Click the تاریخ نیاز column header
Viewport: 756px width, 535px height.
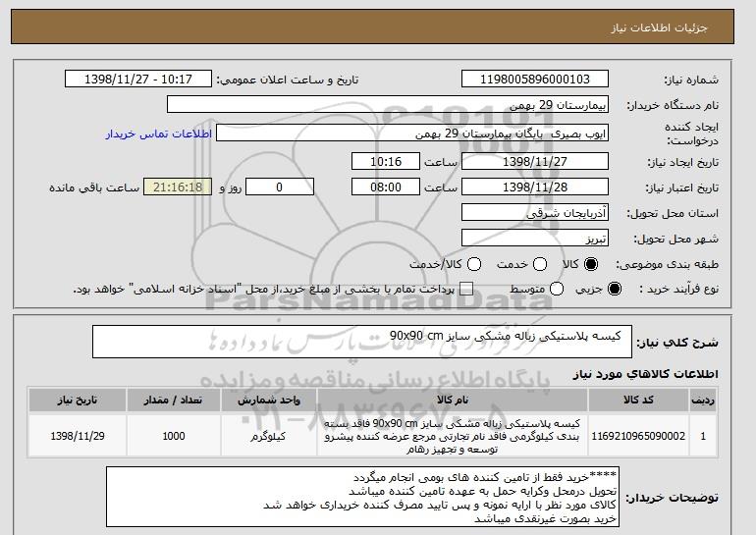(x=78, y=401)
